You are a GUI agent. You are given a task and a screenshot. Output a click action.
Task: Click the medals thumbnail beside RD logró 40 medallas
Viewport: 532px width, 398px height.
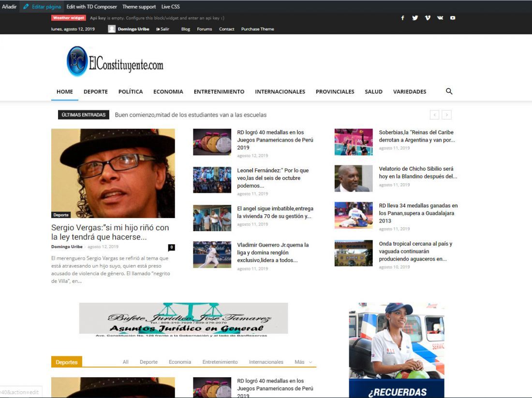tap(212, 142)
